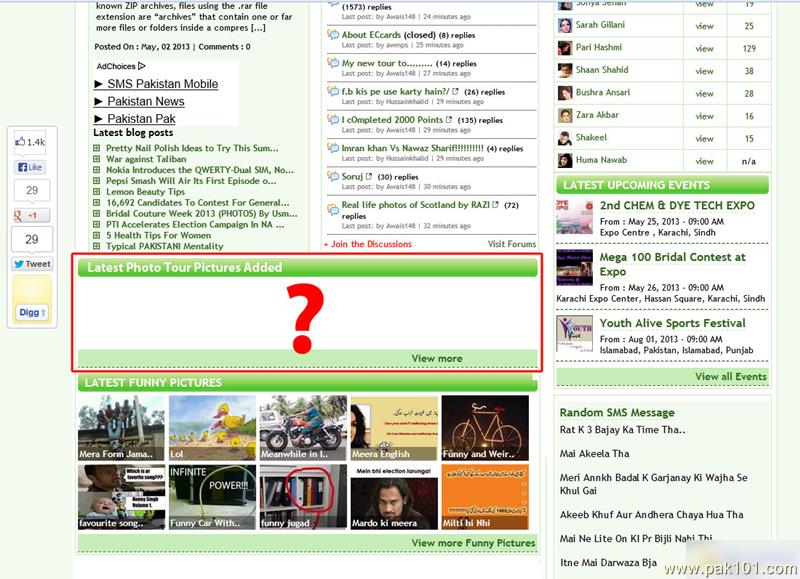Open View all Events
800x579 pixels.
[x=730, y=377]
